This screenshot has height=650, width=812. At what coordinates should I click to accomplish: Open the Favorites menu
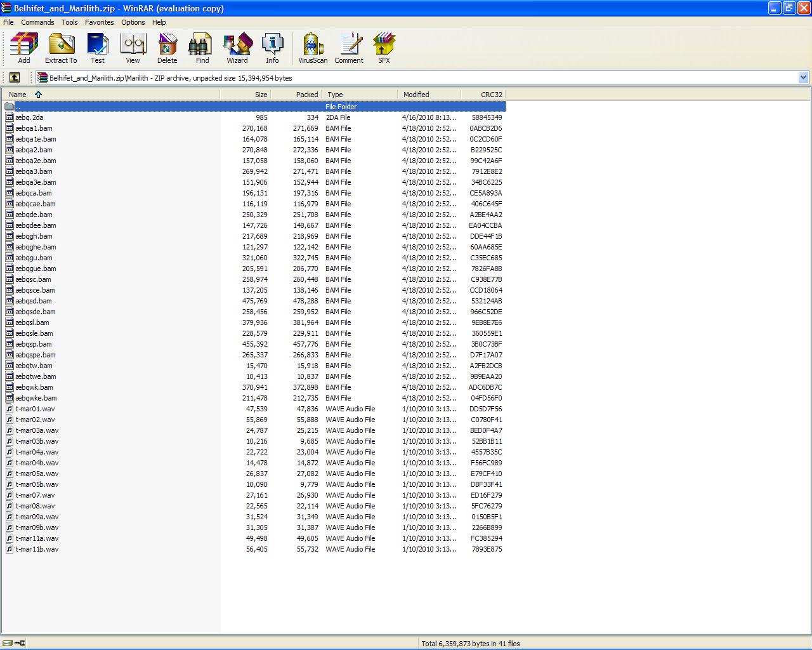point(100,22)
